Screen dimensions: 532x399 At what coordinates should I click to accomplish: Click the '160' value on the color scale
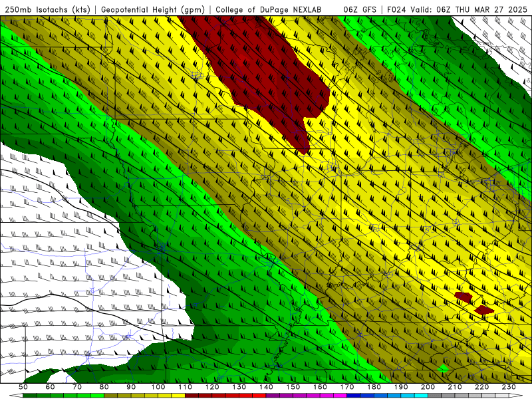tap(320, 387)
